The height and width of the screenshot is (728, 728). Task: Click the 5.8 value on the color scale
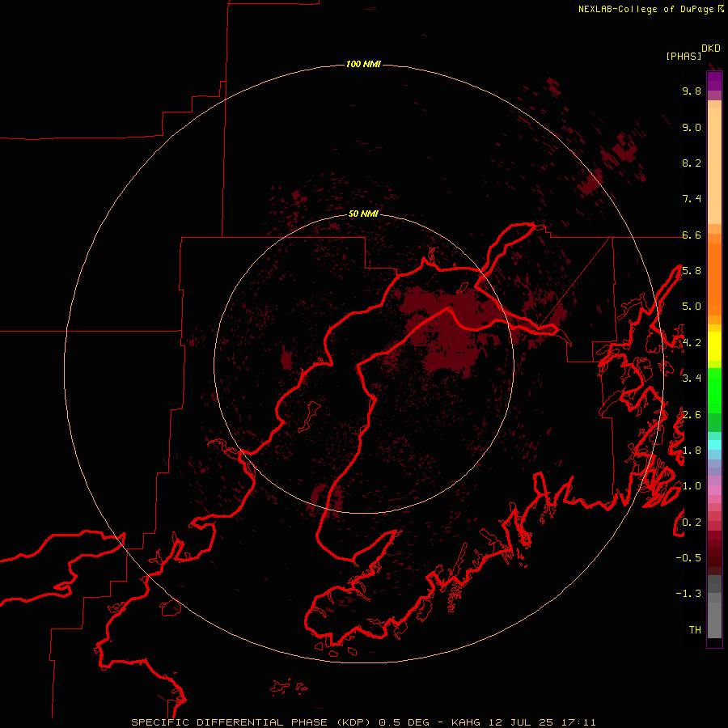point(692,271)
